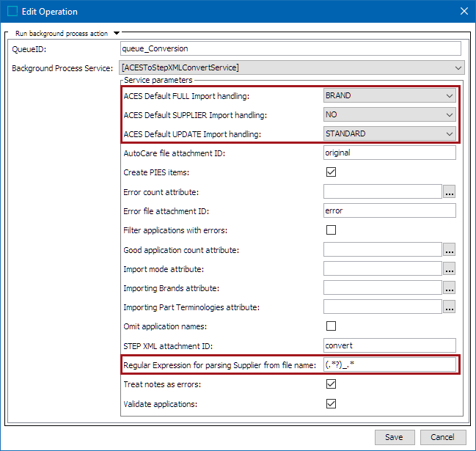Open browse button for Import mode attribute
This screenshot has height=451, width=476.
[x=450, y=268]
